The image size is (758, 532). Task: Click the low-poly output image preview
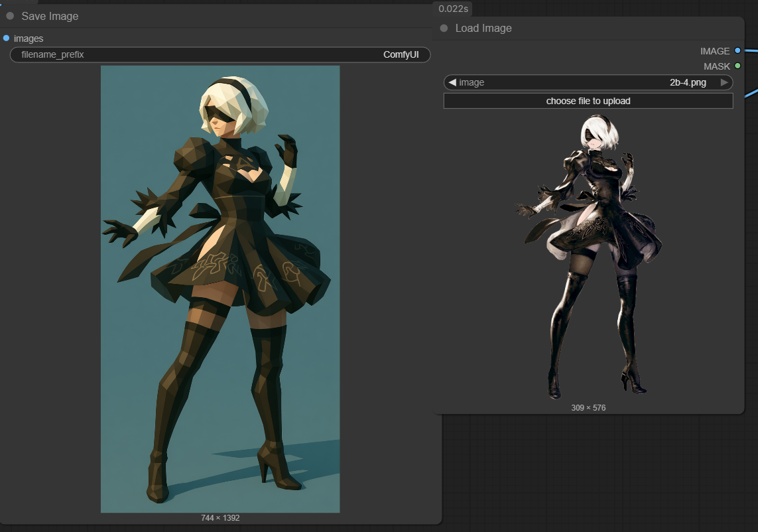(220, 289)
